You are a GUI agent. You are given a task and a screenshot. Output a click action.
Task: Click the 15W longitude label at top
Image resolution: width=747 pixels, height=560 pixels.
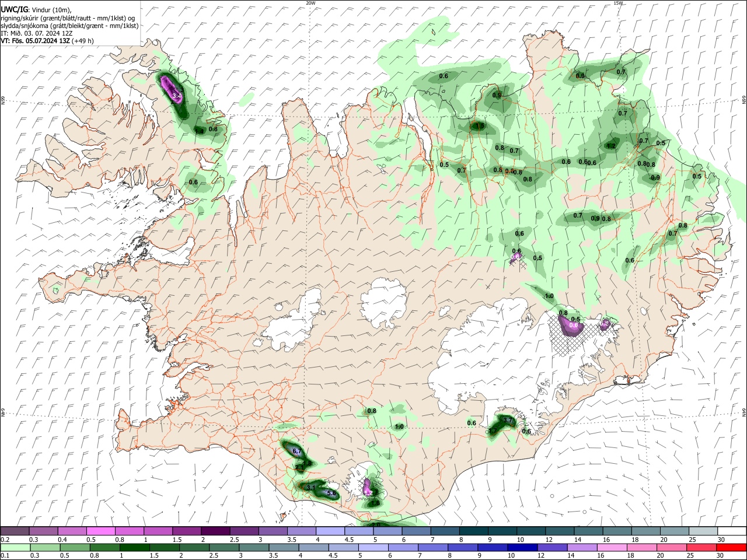click(619, 3)
